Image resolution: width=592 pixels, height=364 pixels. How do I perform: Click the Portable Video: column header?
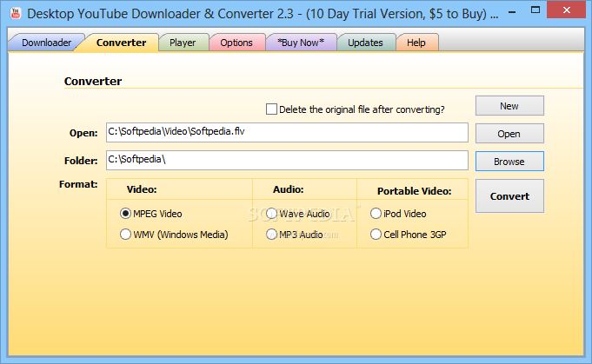click(x=414, y=191)
